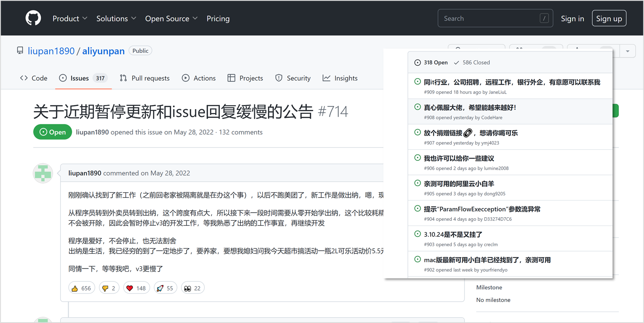Open the dropdown arrow at top right of repo header
The image size is (644, 323).
pos(628,51)
